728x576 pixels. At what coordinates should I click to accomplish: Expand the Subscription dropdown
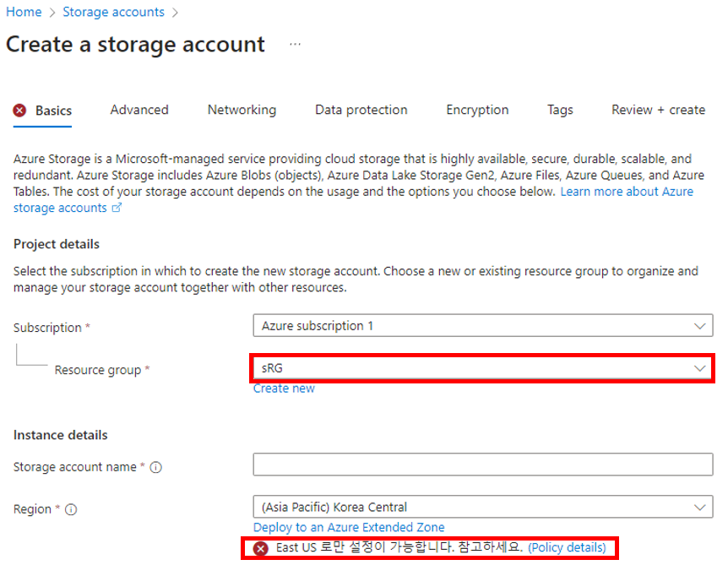(482, 326)
